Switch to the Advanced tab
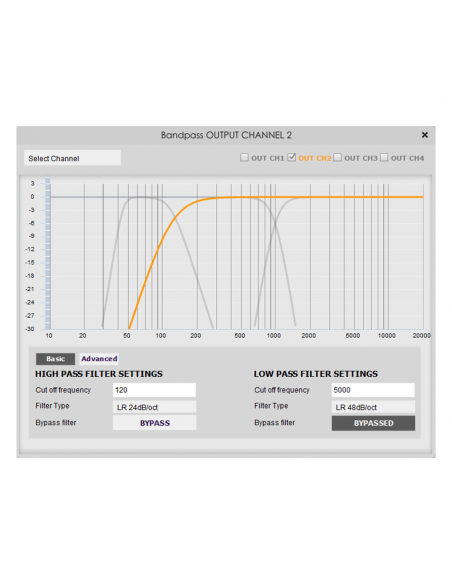The height and width of the screenshot is (584, 452). [x=99, y=359]
